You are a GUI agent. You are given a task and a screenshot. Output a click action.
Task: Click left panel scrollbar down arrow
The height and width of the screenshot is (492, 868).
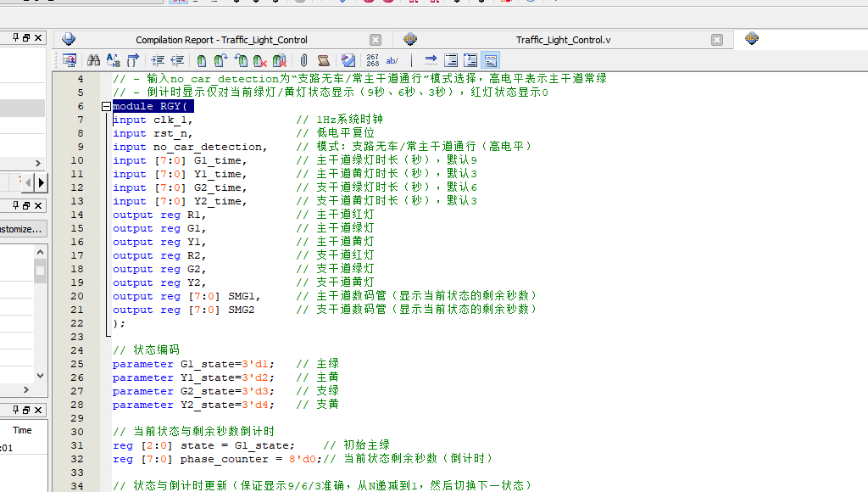tap(40, 376)
